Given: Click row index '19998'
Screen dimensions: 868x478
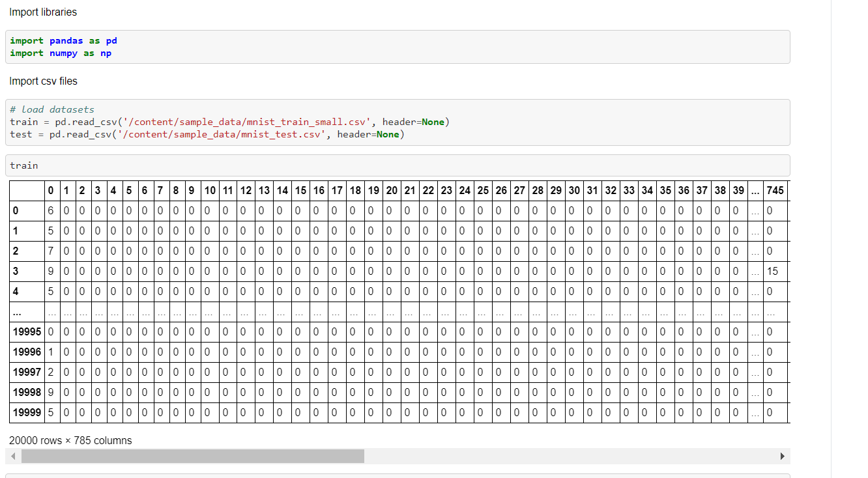Looking at the screenshot, I should 27,393.
